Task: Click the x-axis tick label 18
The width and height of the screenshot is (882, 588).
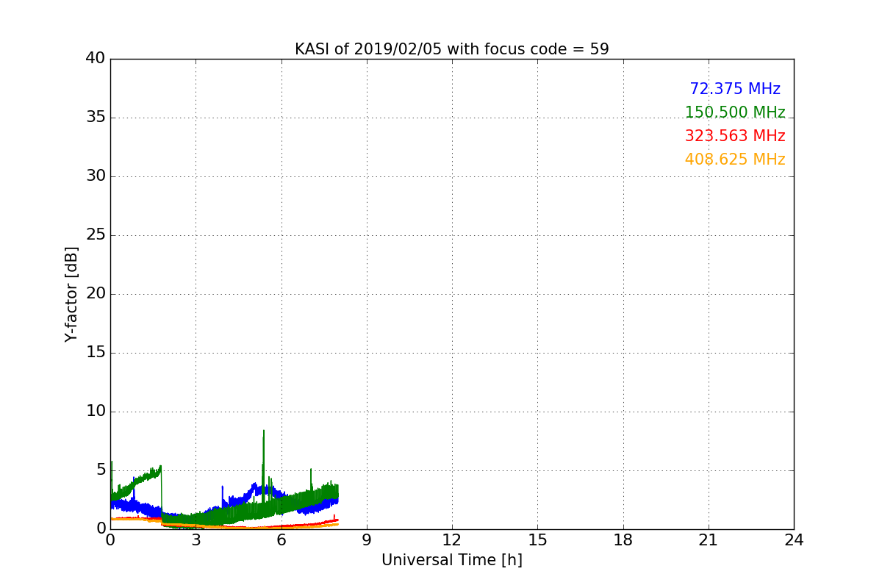Action: tap(623, 540)
